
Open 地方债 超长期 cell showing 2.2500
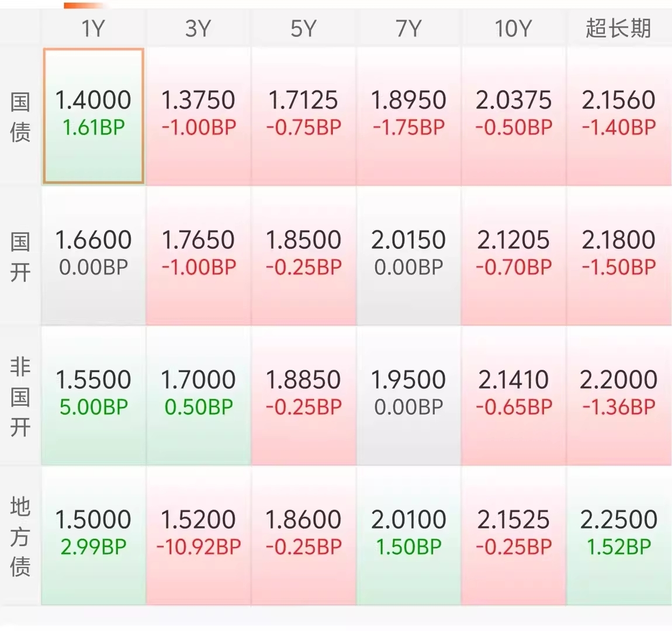[x=619, y=536]
